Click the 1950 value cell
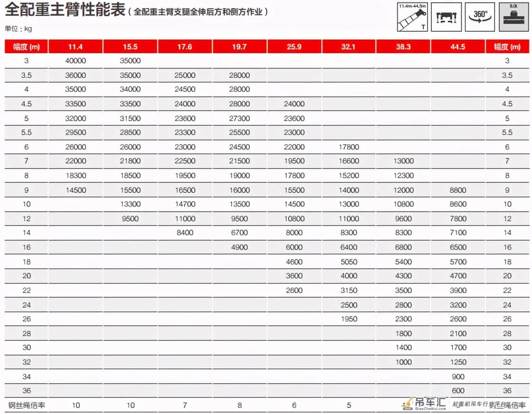 (x=349, y=319)
